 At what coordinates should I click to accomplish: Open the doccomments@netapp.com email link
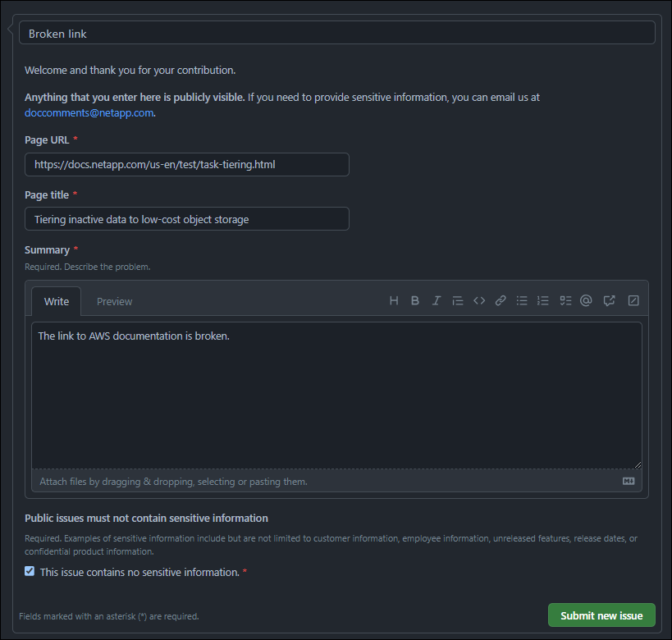(89, 112)
